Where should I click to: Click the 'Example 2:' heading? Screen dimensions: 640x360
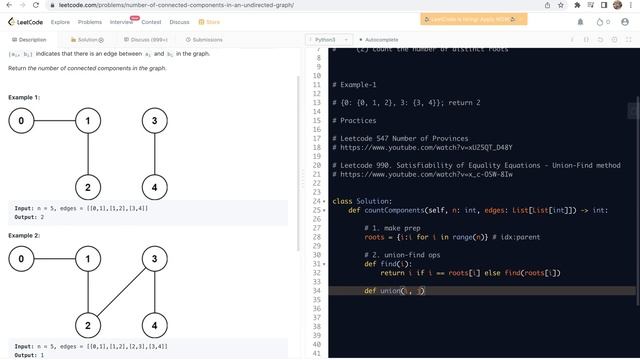pyautogui.click(x=24, y=236)
